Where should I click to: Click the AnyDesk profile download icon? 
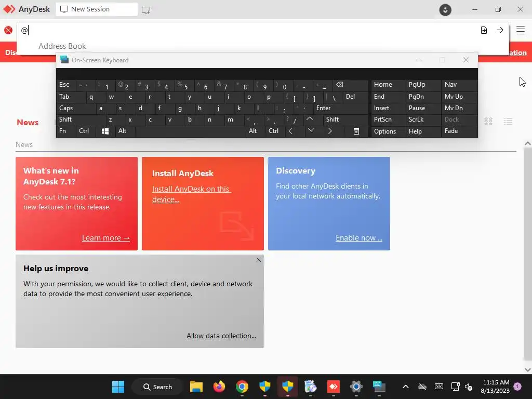pos(445,9)
